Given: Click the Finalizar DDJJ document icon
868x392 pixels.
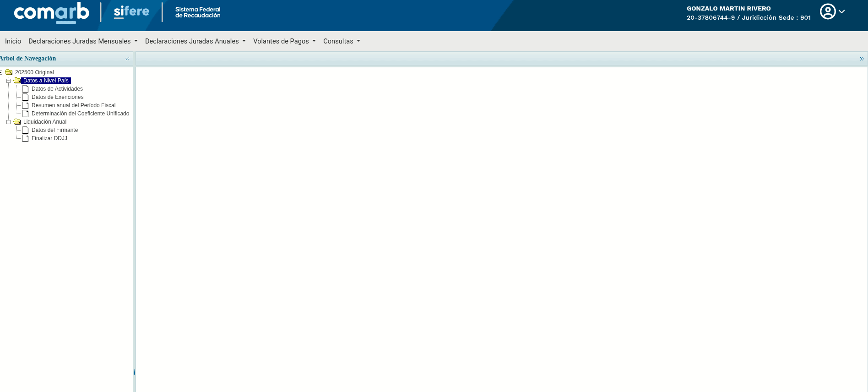Looking at the screenshot, I should [x=26, y=138].
